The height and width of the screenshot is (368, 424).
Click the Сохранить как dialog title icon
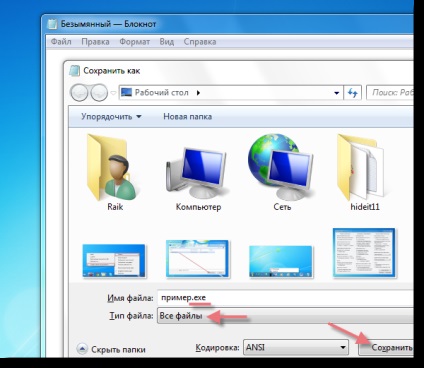coord(74,71)
